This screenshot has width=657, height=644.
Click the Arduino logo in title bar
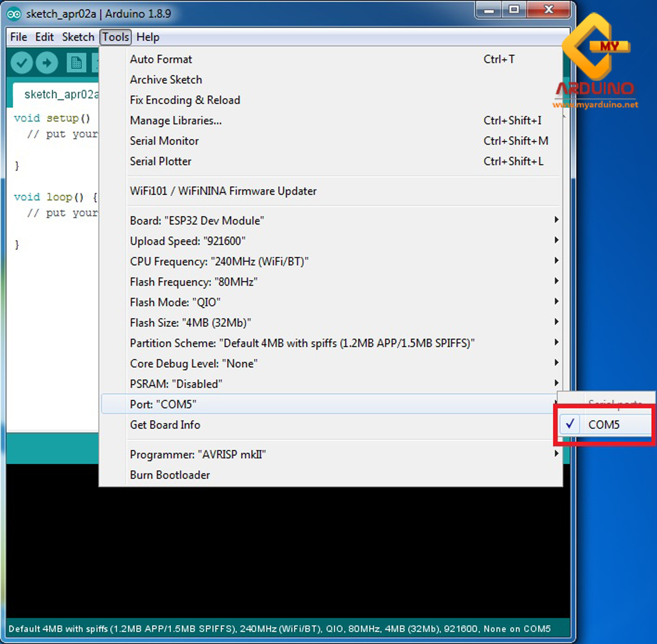coord(14,14)
